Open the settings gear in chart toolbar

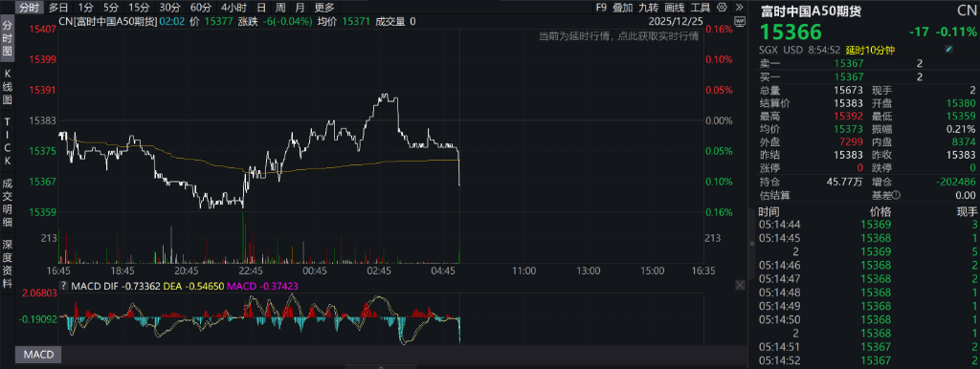tap(723, 8)
